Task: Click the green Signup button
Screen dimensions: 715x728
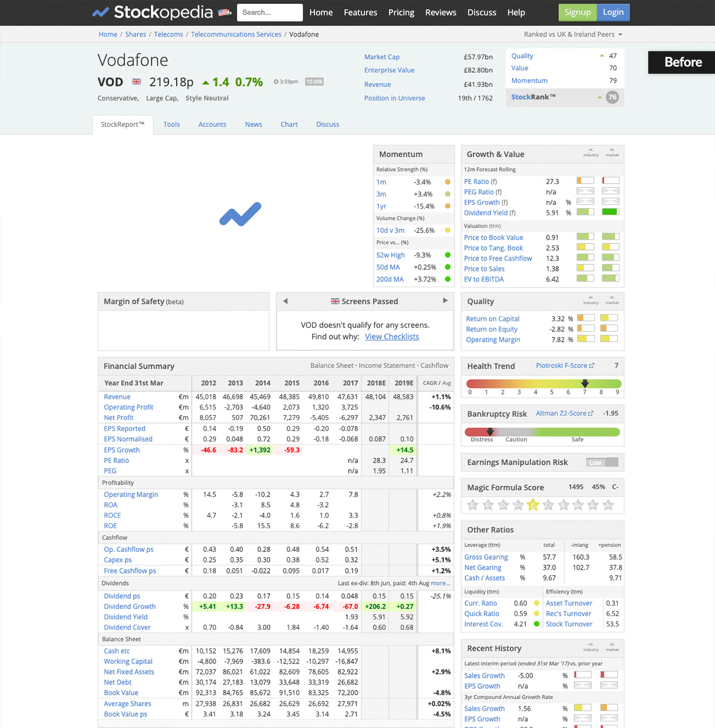Action: point(577,12)
